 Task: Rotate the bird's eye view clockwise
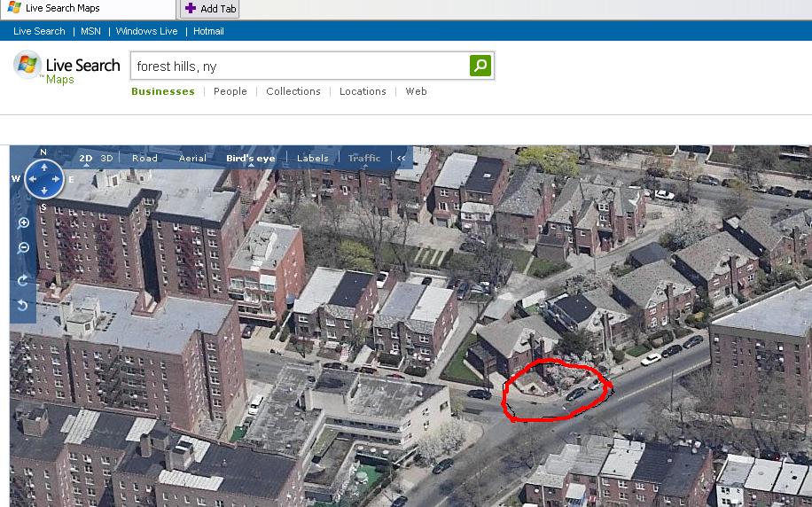point(24,281)
